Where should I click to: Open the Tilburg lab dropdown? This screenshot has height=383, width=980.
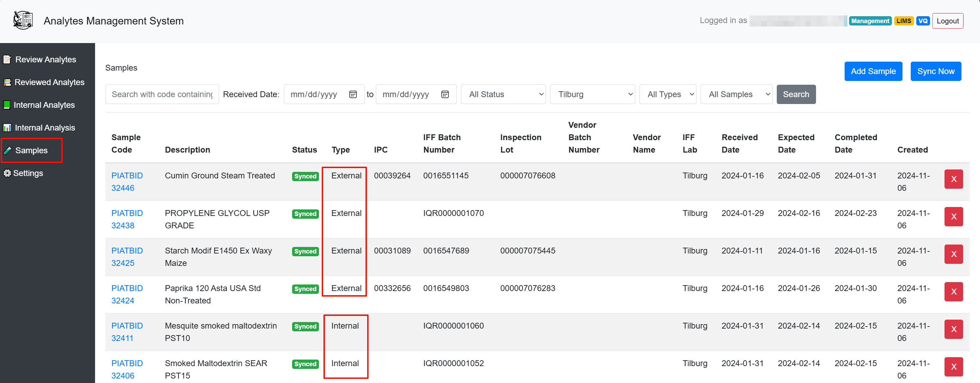coord(592,94)
